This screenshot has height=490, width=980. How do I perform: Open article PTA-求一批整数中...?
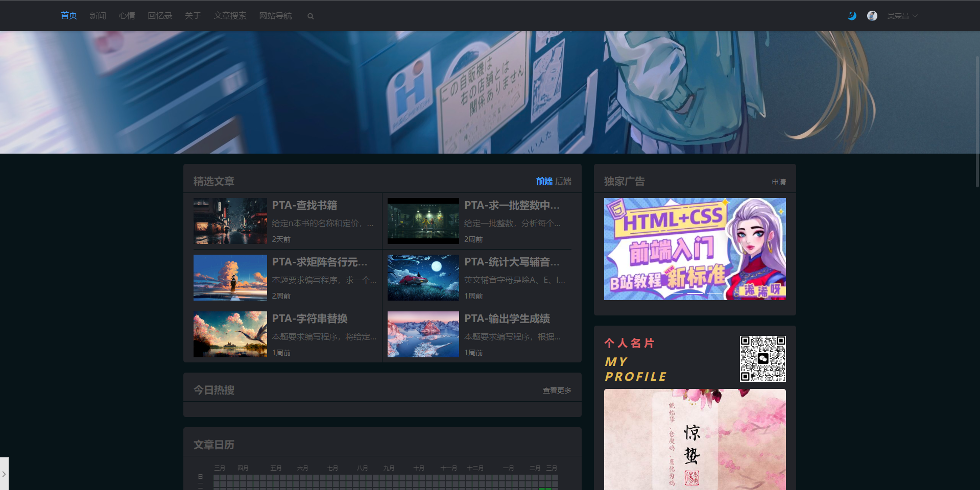pos(512,205)
